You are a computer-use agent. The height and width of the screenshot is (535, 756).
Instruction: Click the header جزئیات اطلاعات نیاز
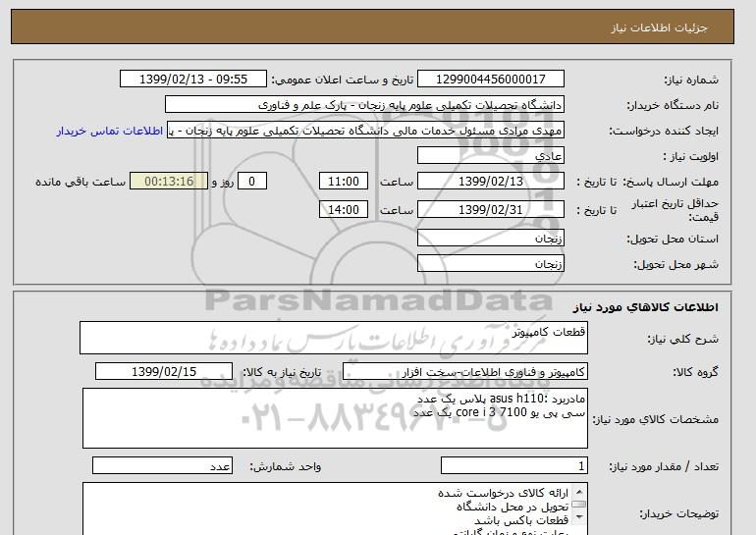[x=659, y=27]
